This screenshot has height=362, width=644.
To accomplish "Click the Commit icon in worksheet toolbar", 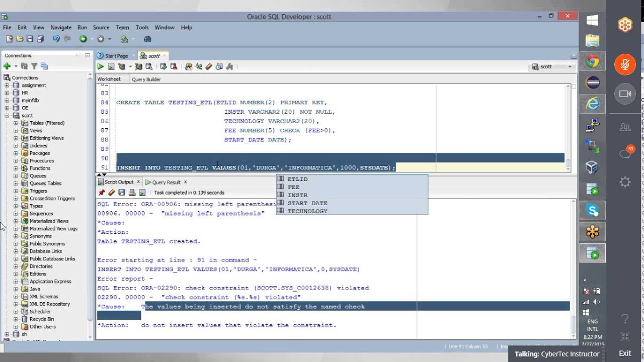I will [x=164, y=66].
